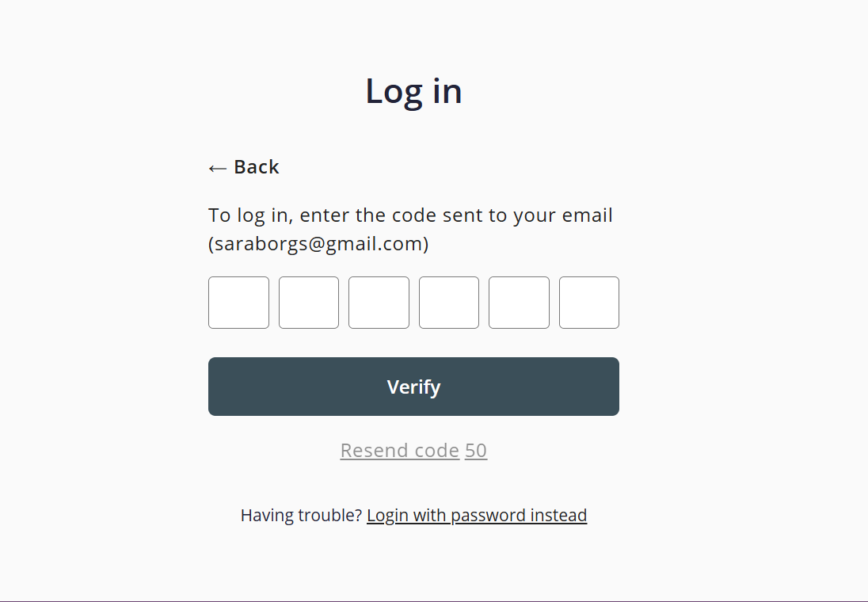
Task: Focus the fourth code digit box
Action: (x=449, y=303)
